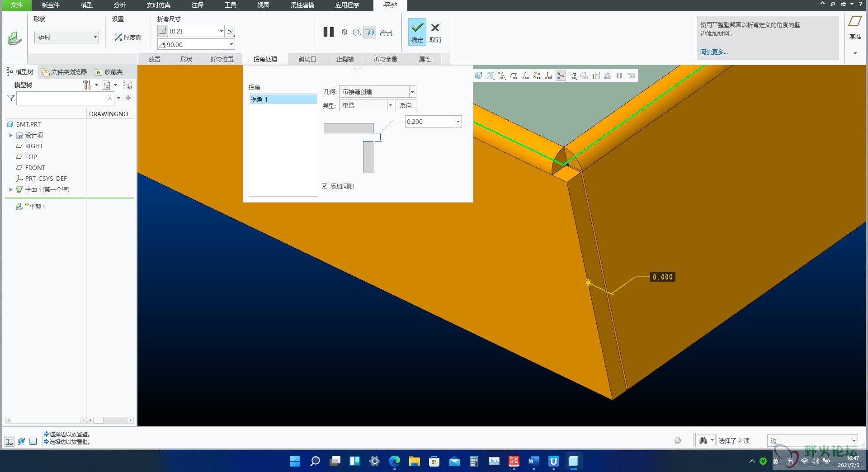Image resolution: width=868 pixels, height=472 pixels.
Task: Click the 反向 reverse button
Action: 406,105
